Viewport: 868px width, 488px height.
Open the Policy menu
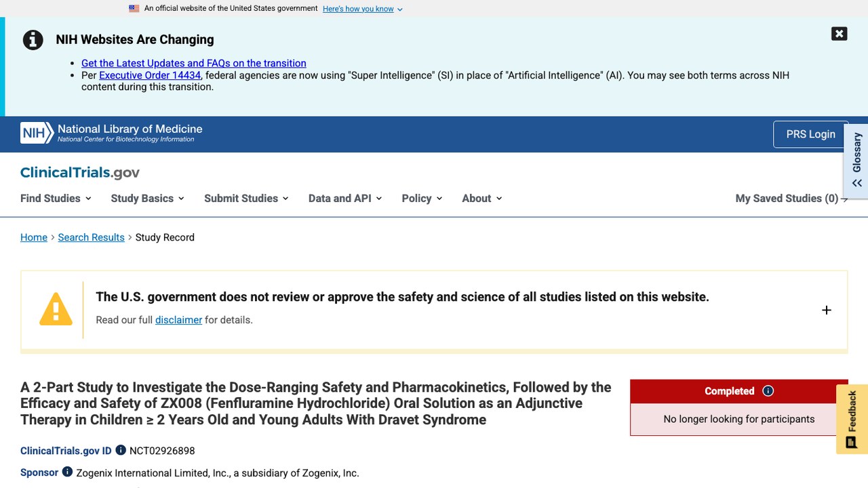(x=422, y=199)
